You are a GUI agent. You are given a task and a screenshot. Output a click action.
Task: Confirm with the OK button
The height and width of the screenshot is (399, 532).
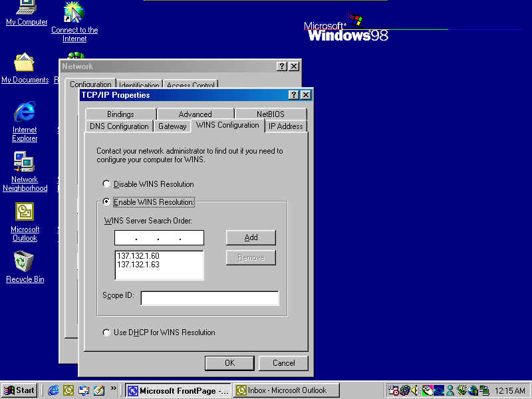pos(229,363)
